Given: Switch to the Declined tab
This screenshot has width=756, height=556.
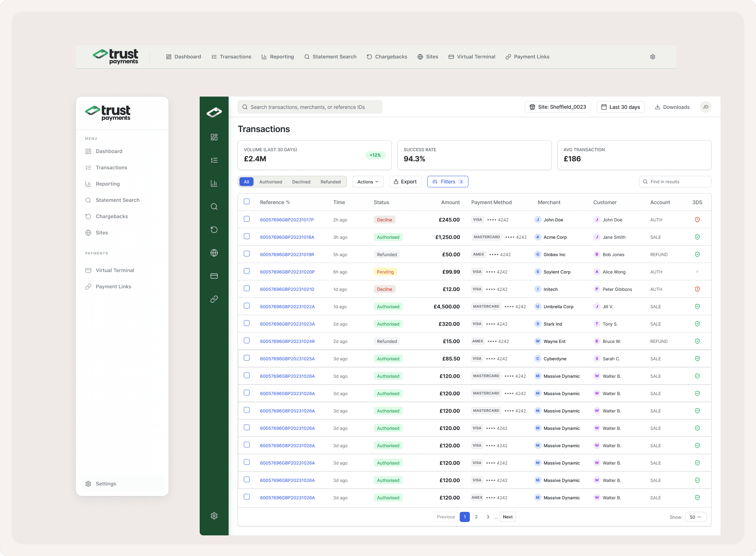Looking at the screenshot, I should [301, 182].
